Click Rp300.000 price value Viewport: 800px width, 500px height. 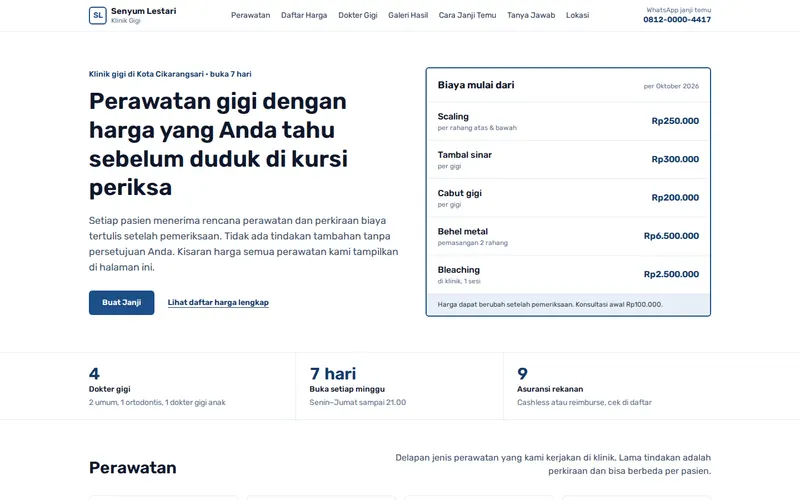pos(675,159)
